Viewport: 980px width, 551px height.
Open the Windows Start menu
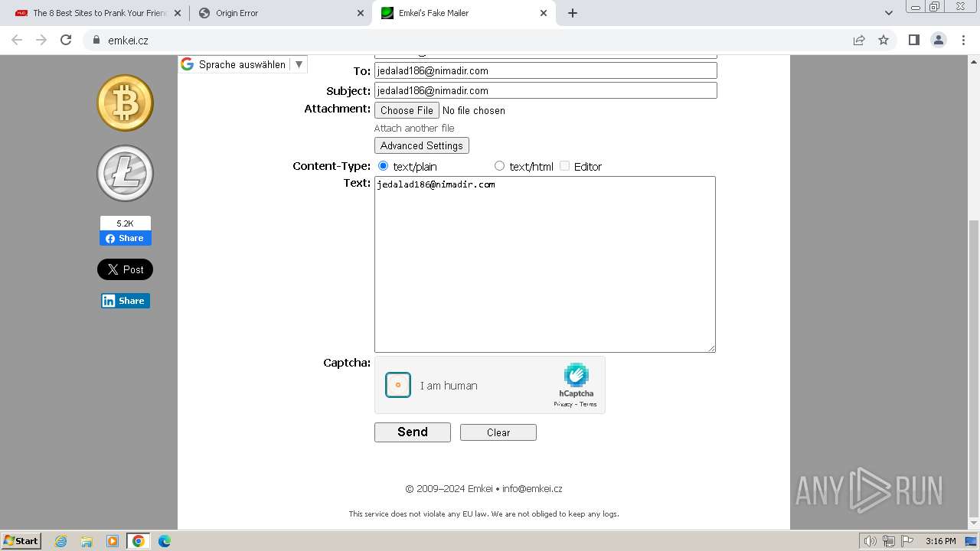21,541
